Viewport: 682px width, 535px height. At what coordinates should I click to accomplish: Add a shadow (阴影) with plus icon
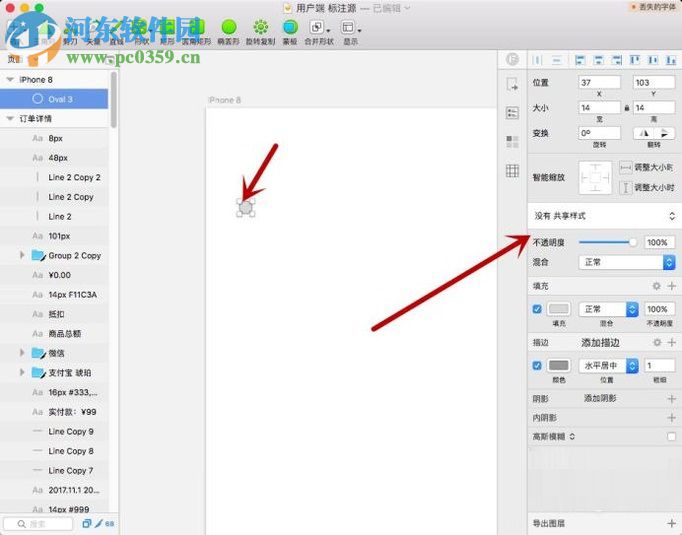click(672, 398)
